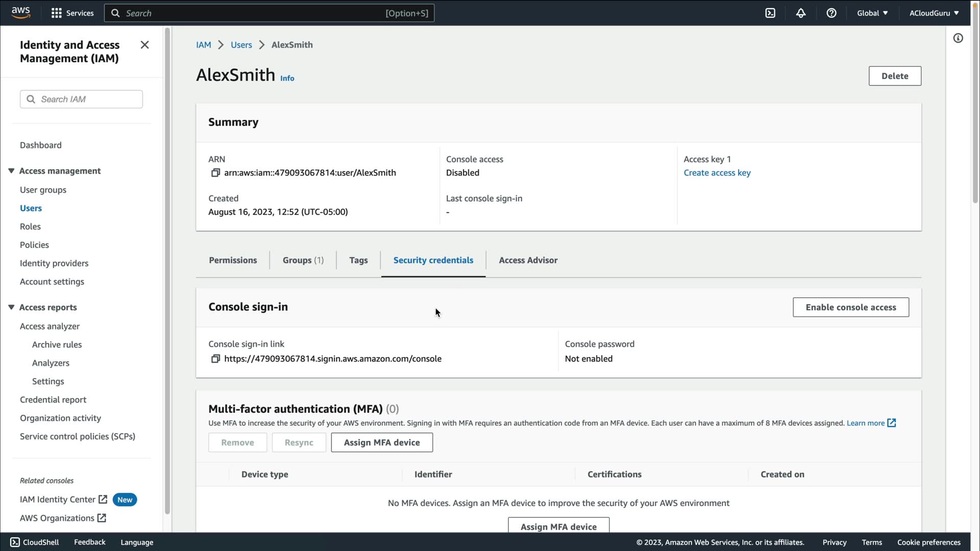Switch to the Permissions tab
The width and height of the screenshot is (980, 551).
(233, 260)
